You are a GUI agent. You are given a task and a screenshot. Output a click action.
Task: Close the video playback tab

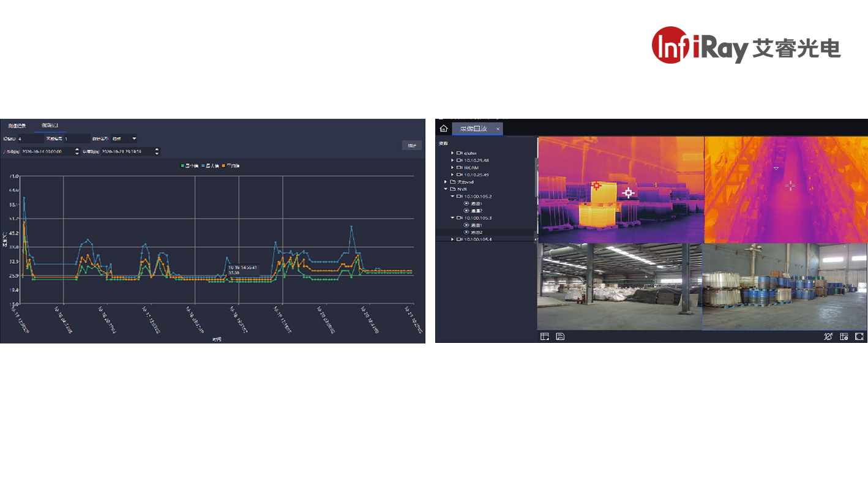498,129
